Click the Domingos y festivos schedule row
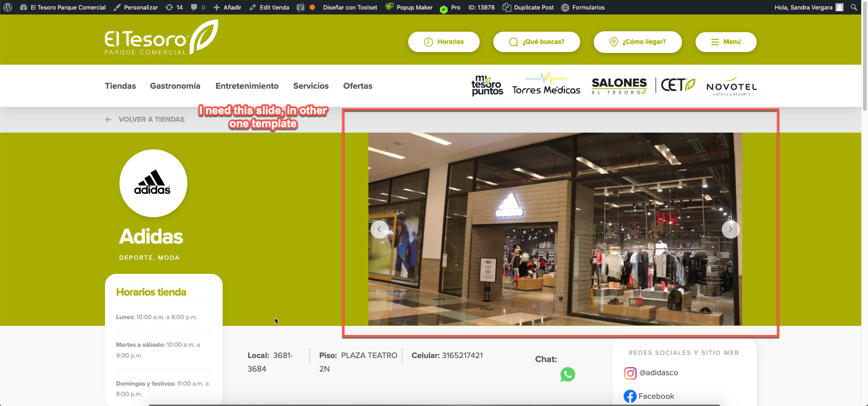868x406 pixels. (x=163, y=389)
